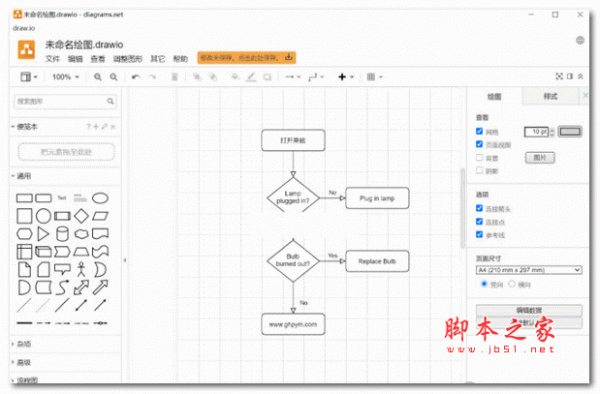The image size is (600, 394).
Task: Expand the 高级 shapes section
Action: point(21,362)
